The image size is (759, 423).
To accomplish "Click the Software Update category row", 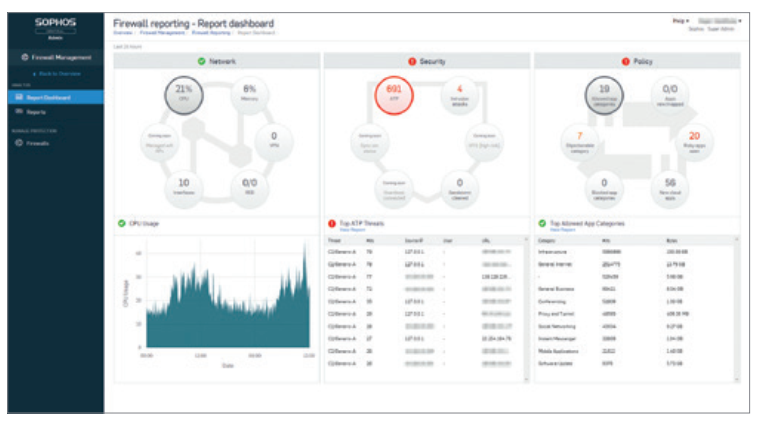I will click(x=634, y=363).
